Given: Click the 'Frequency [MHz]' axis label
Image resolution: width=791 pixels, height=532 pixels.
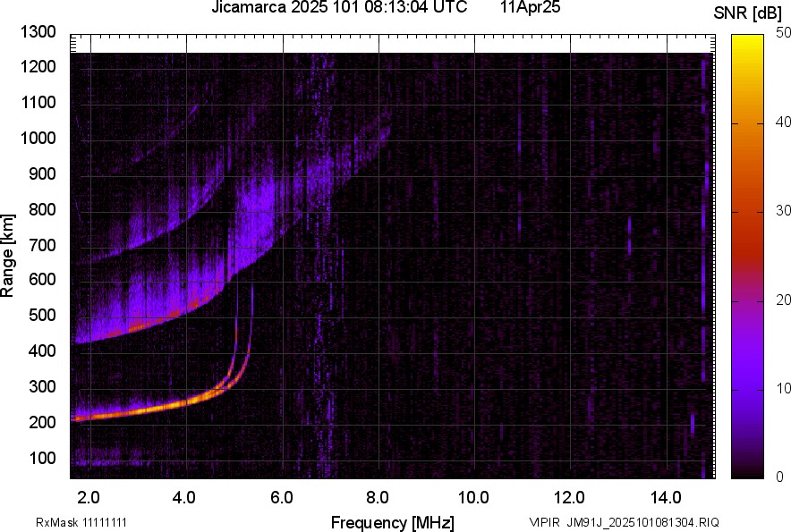Looking at the screenshot, I should pyautogui.click(x=393, y=522).
